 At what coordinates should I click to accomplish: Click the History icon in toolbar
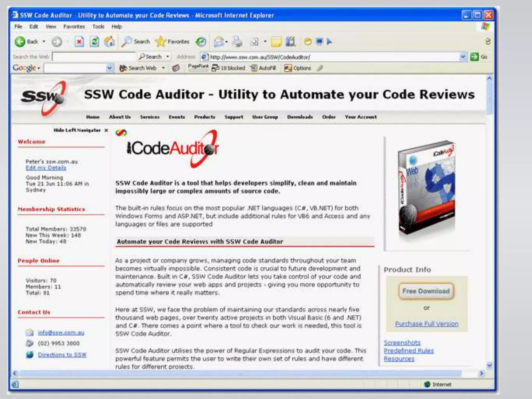pyautogui.click(x=201, y=42)
